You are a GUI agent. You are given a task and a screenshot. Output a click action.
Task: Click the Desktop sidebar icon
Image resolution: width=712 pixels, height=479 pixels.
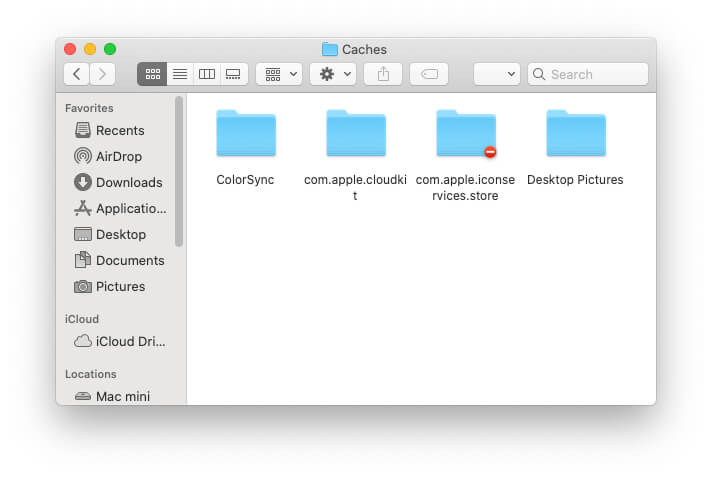(x=83, y=234)
